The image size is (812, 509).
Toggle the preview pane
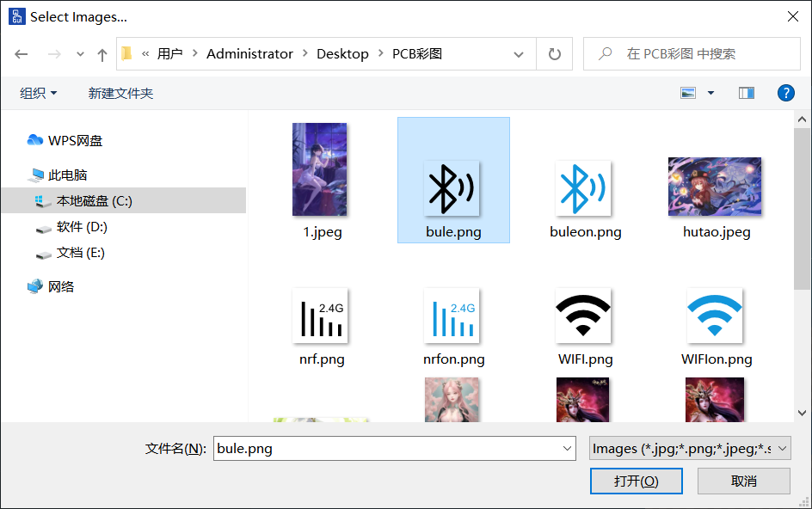tap(747, 93)
